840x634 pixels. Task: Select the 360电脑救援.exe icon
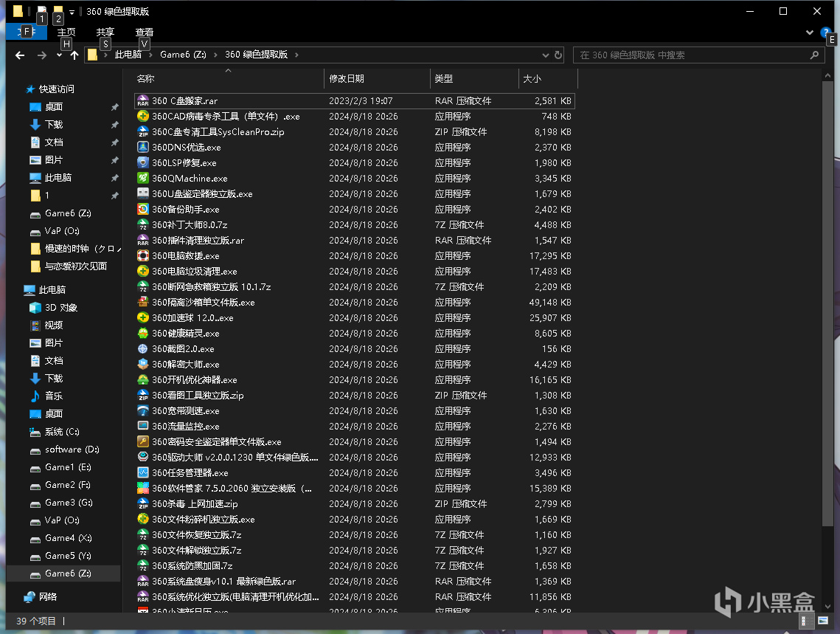click(x=142, y=255)
